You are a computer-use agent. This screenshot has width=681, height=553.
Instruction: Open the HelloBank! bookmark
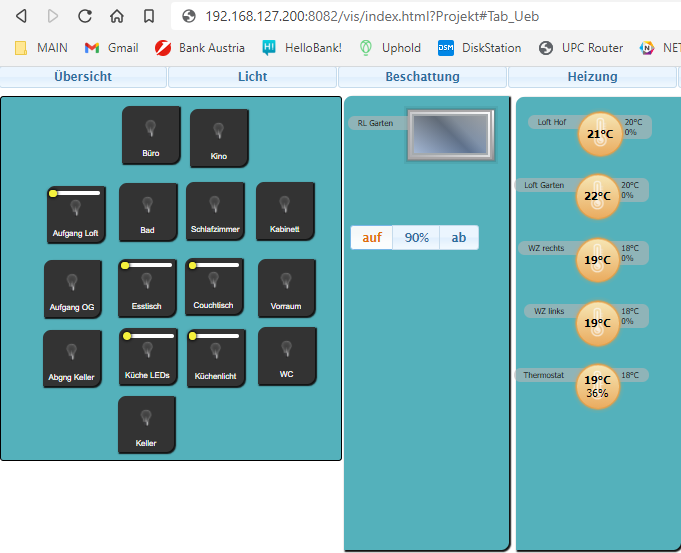302,48
